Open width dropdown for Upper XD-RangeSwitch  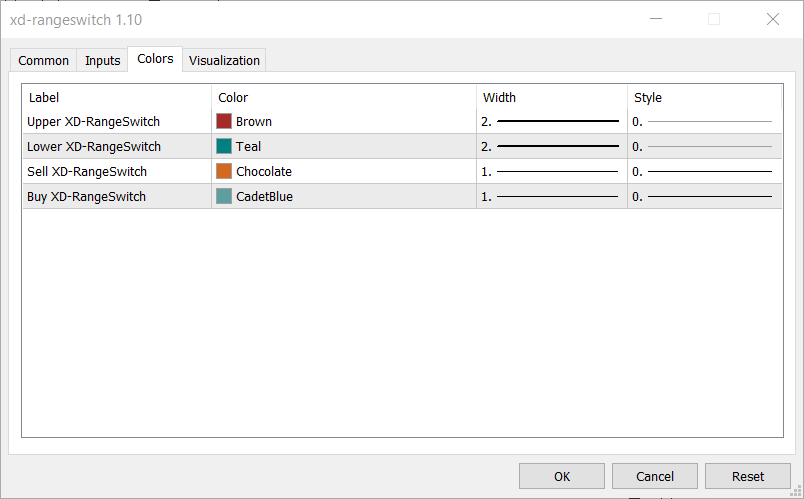coord(550,121)
